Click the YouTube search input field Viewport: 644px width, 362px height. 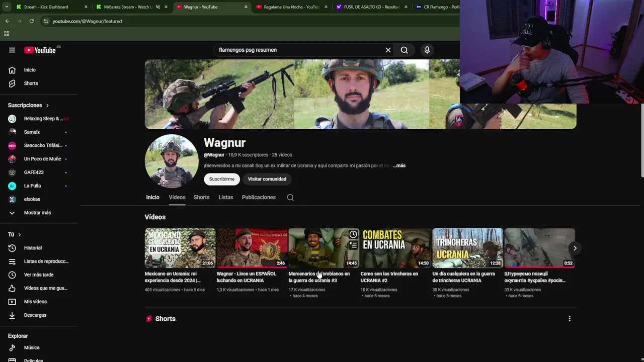[299, 50]
